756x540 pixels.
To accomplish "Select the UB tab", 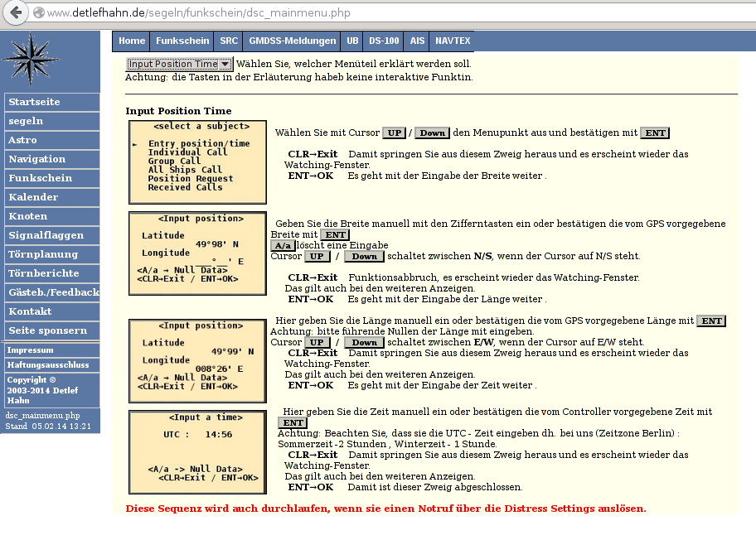I will point(352,41).
